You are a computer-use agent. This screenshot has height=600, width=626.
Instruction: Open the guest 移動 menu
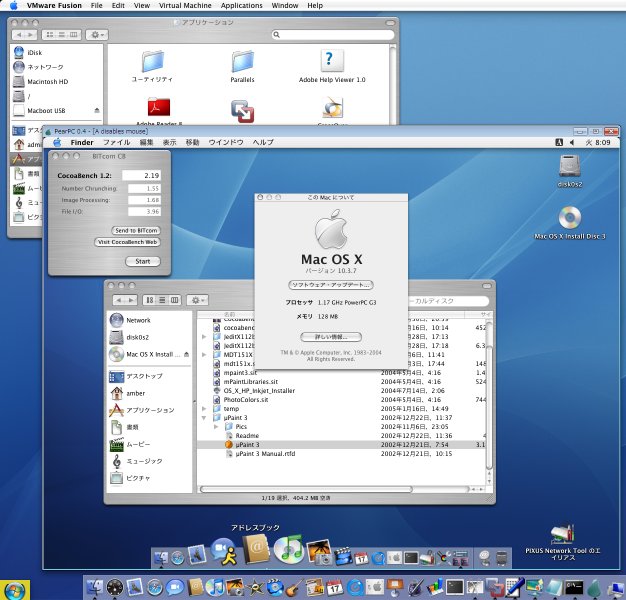click(x=192, y=143)
